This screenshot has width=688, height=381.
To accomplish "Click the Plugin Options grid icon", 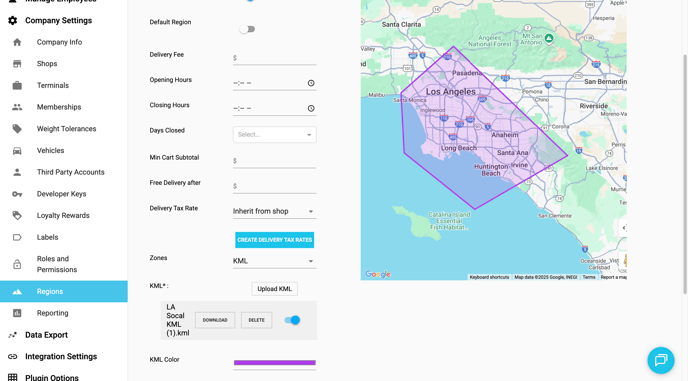I will pos(13,377).
